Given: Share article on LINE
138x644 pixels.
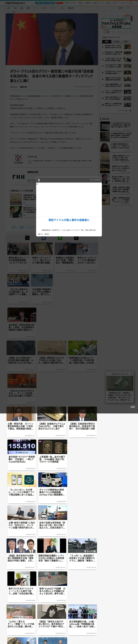Looking at the screenshot, I should pyautogui.click(x=60, y=238).
